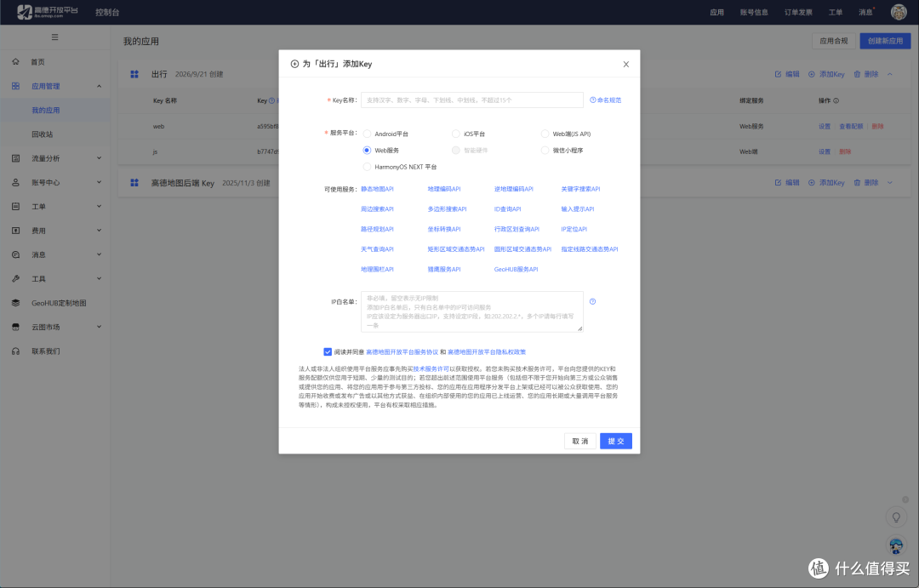This screenshot has height=588, width=919.
Task: Open 应用 in the top navigation
Action: 716,12
